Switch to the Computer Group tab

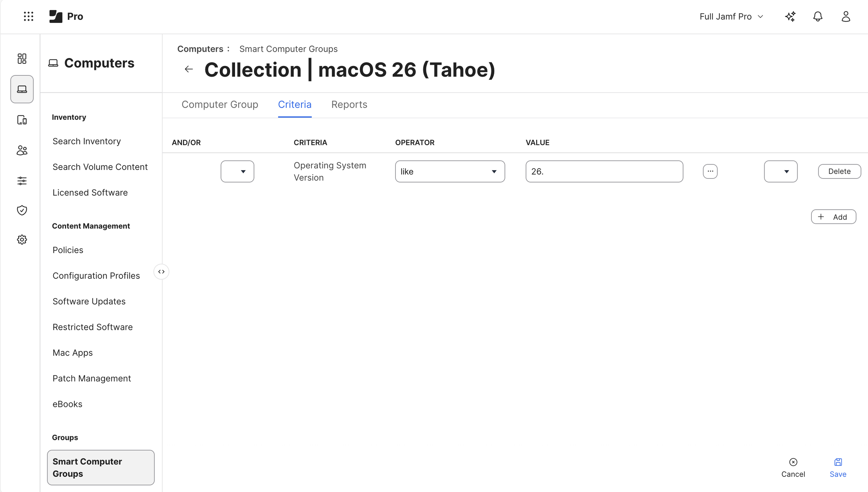(x=220, y=105)
